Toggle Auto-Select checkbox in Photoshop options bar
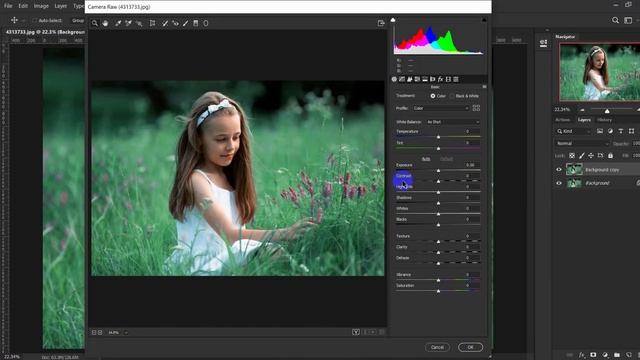 click(35, 20)
